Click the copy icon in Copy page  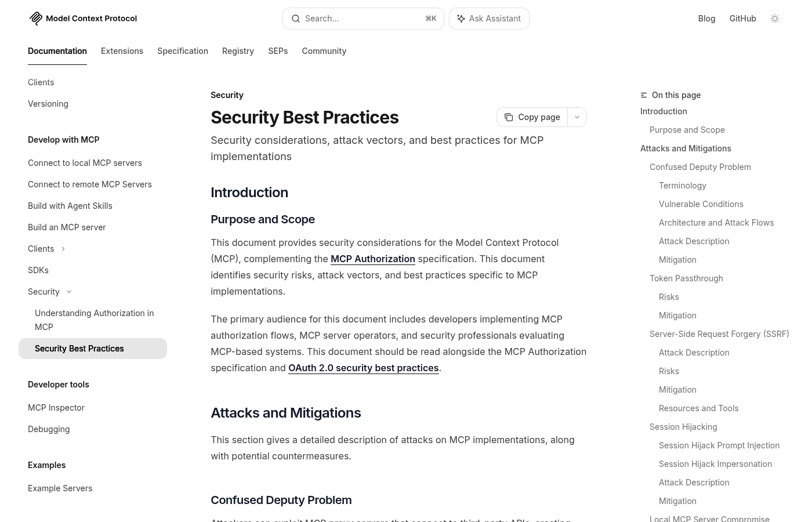click(x=509, y=117)
